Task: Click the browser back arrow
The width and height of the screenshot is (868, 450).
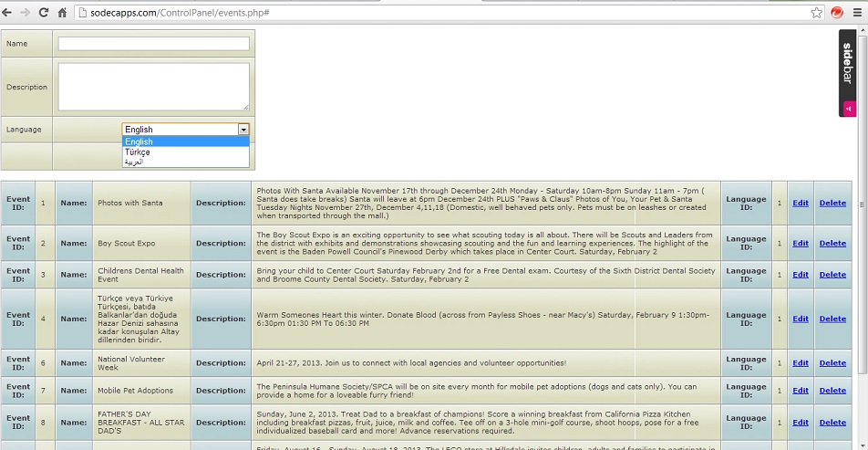Action: pyautogui.click(x=8, y=13)
